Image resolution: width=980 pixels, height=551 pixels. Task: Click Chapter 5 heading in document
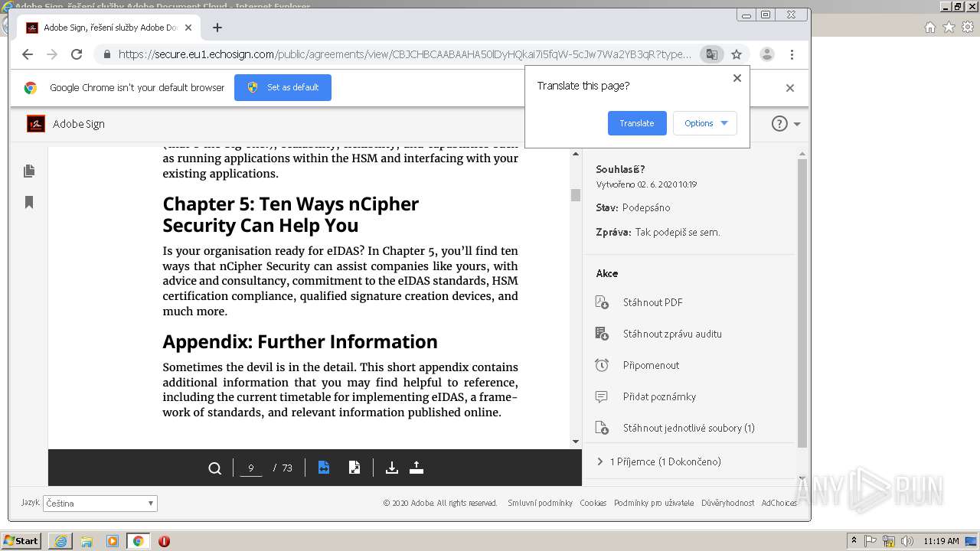[291, 214]
